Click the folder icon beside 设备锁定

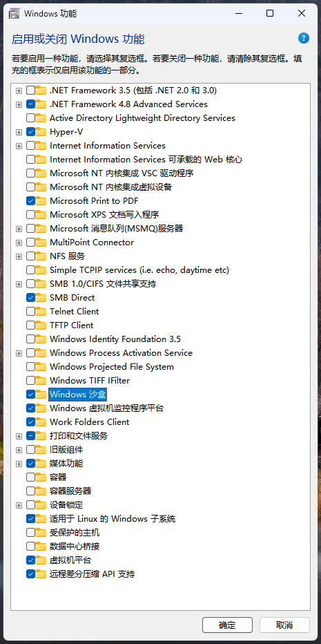[41, 505]
